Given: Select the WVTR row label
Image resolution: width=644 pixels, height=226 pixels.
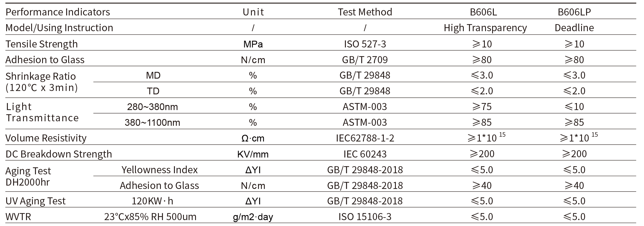Looking at the screenshot, I should (x=18, y=217).
